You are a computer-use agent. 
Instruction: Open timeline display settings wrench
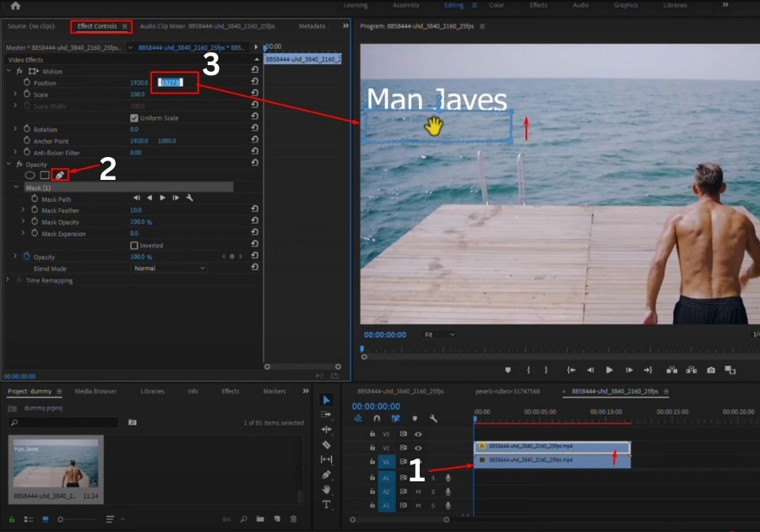point(434,418)
